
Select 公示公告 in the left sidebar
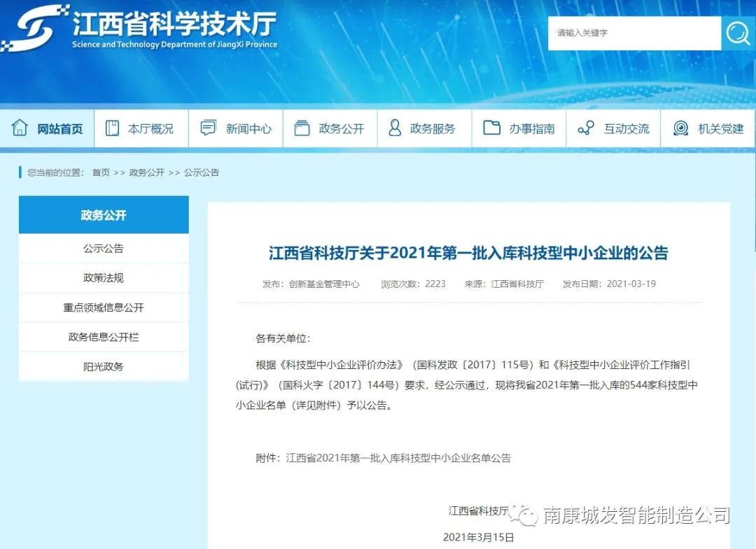[104, 249]
